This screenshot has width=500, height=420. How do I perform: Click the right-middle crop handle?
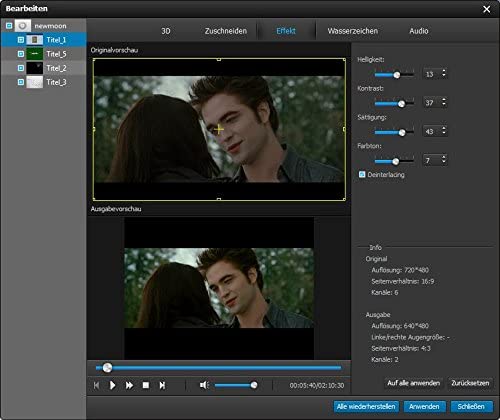pos(344,129)
